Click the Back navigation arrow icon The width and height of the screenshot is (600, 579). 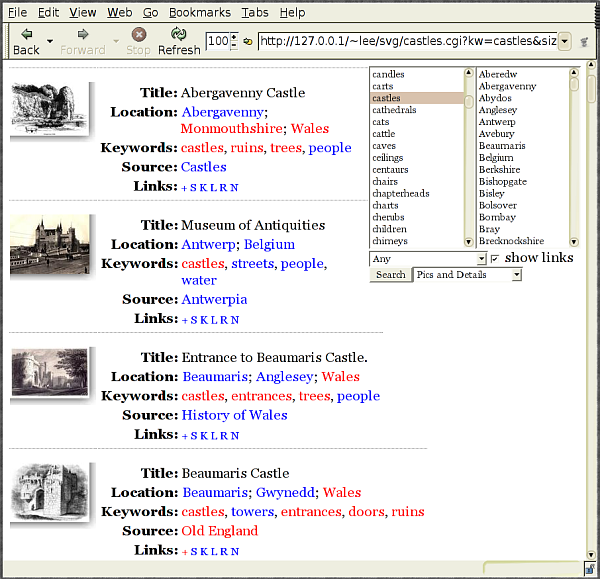(x=26, y=34)
